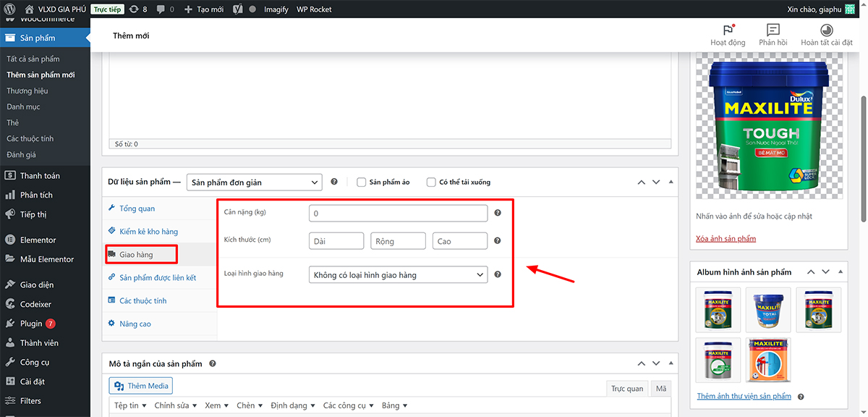The height and width of the screenshot is (417, 868).
Task: Click the Xóa ảnh sản phẩm link
Action: tap(726, 239)
